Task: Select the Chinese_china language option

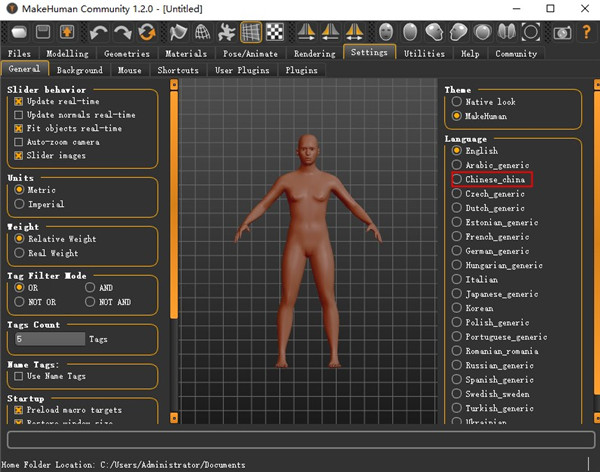Action: 457,179
